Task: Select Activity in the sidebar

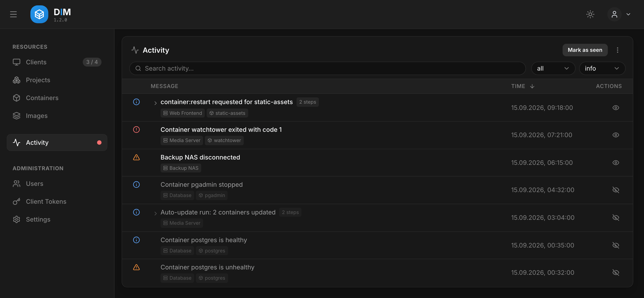Action: point(57,142)
